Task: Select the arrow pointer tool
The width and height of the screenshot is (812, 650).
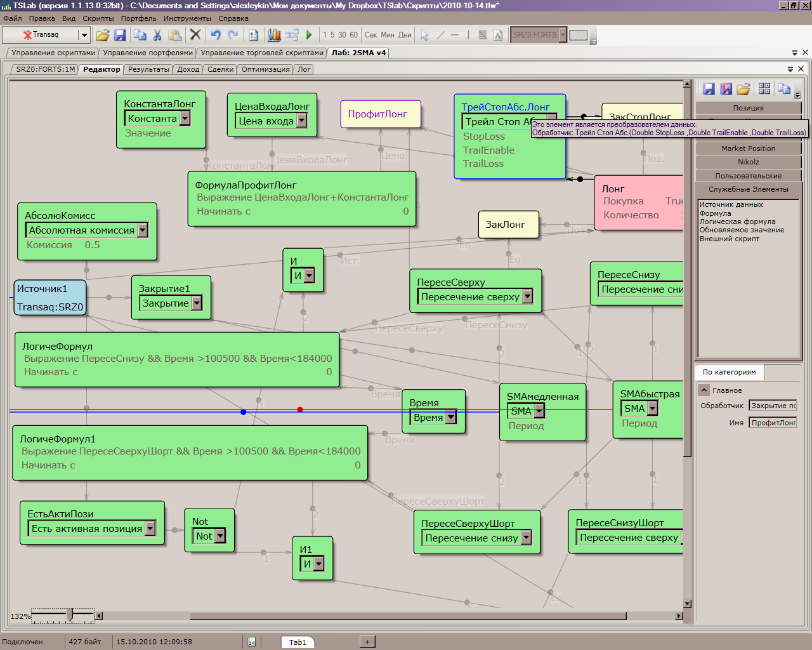Action: [424, 35]
